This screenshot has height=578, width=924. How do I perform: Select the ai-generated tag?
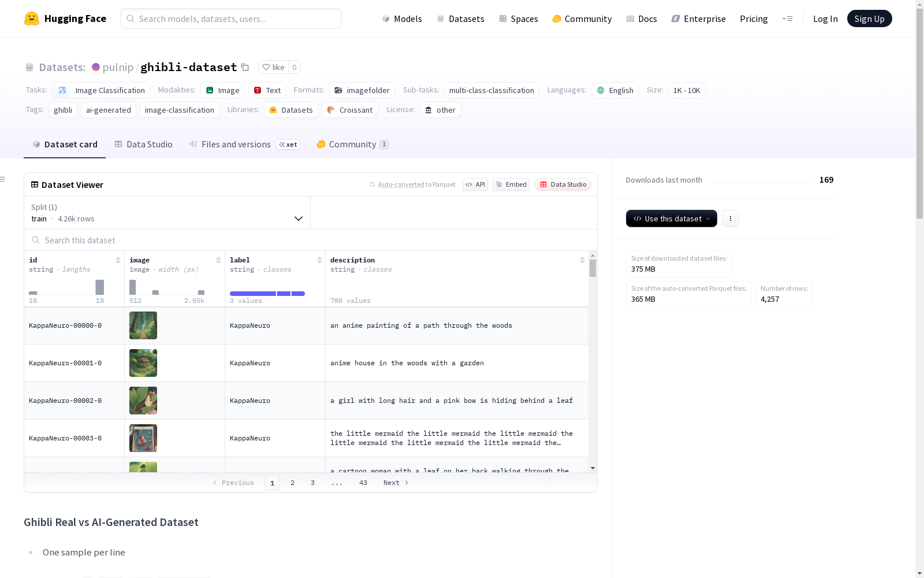click(109, 110)
